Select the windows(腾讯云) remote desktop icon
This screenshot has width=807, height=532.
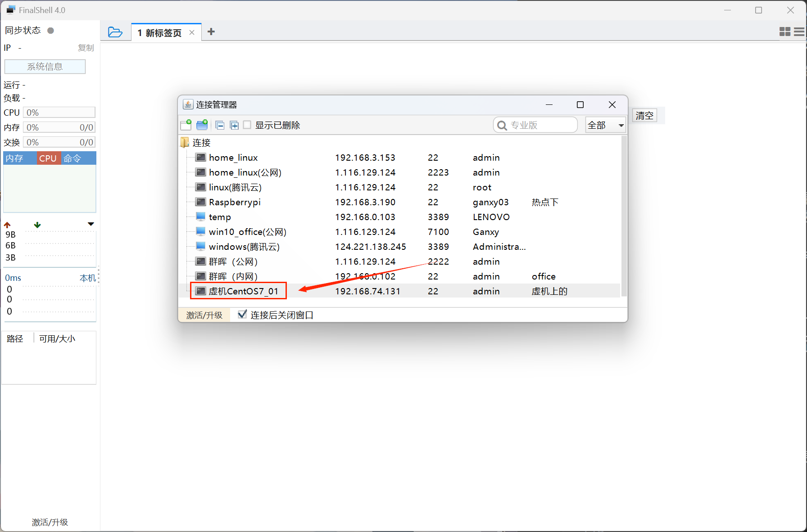coord(200,246)
